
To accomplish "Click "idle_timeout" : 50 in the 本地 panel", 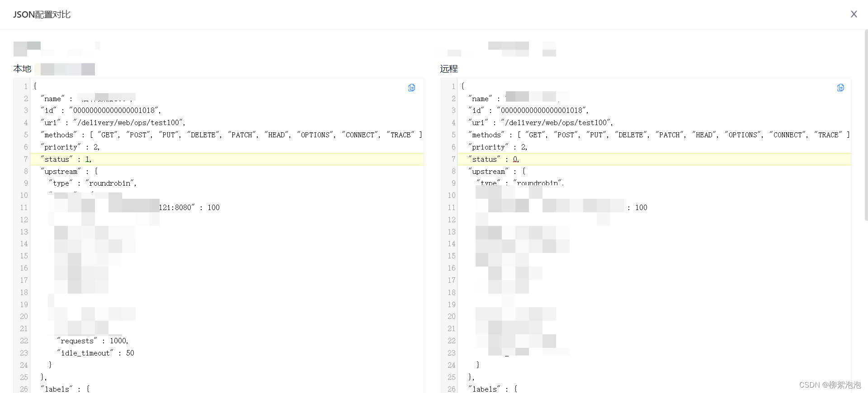I will tap(95, 353).
